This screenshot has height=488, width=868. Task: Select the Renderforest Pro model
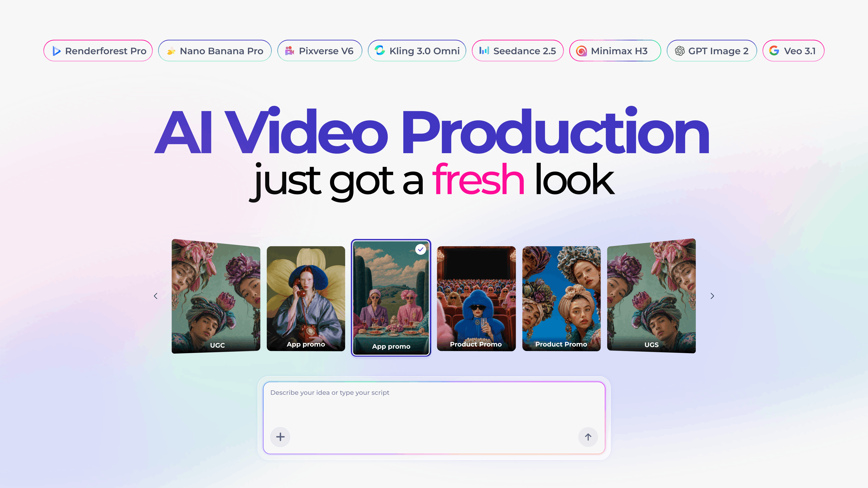click(98, 51)
